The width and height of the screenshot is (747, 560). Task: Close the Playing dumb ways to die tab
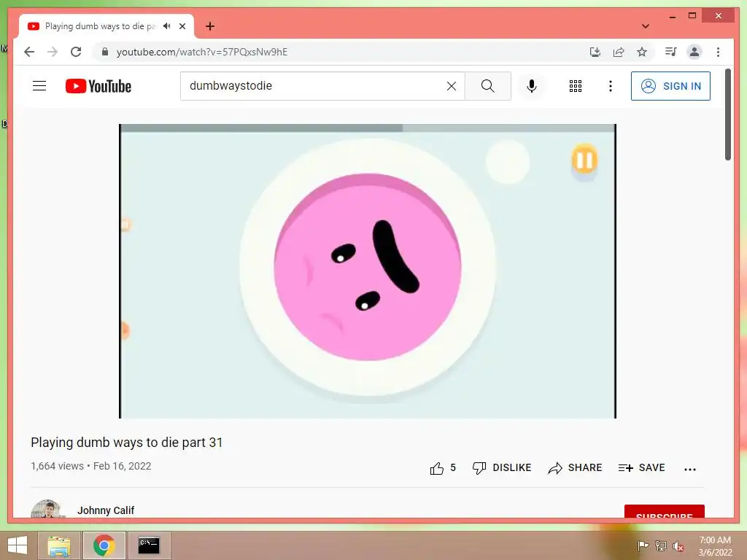[182, 26]
